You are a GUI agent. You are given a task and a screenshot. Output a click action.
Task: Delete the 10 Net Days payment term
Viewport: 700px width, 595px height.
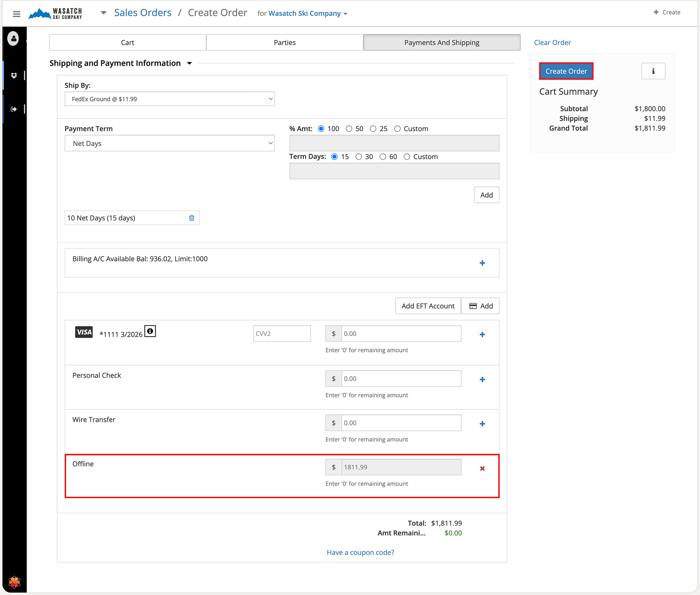[192, 218]
